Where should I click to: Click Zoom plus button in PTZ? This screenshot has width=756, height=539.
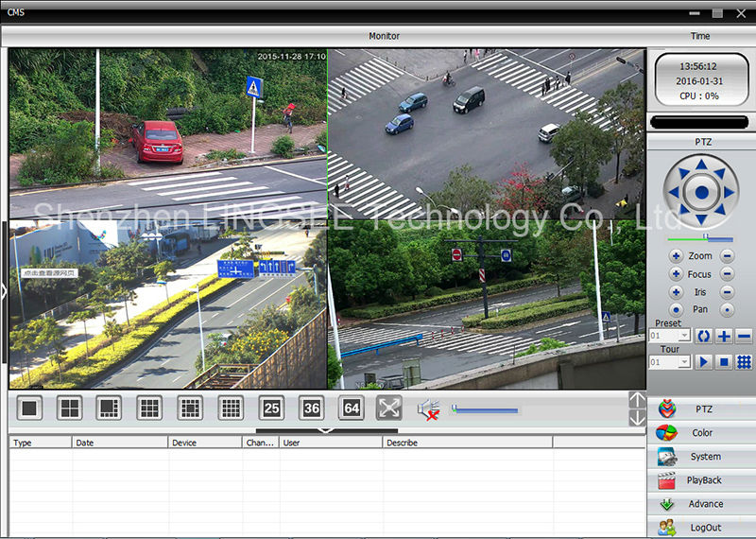pos(676,256)
